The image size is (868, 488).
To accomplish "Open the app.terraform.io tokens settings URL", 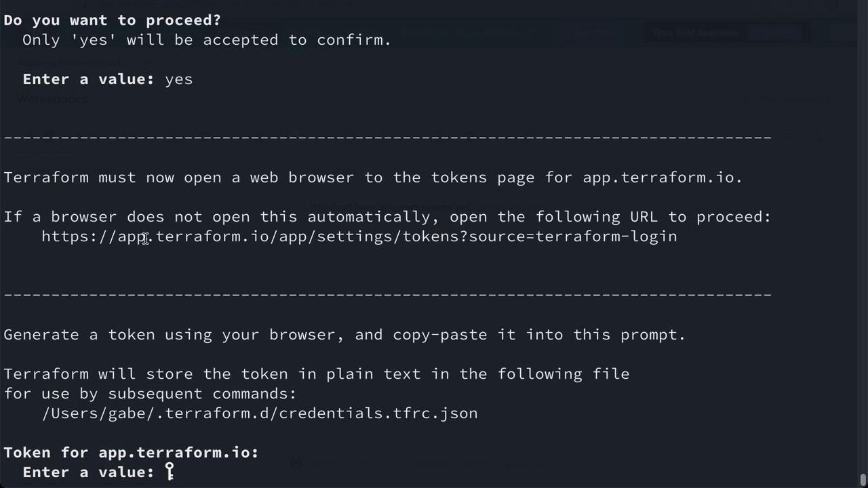I will pos(359,237).
